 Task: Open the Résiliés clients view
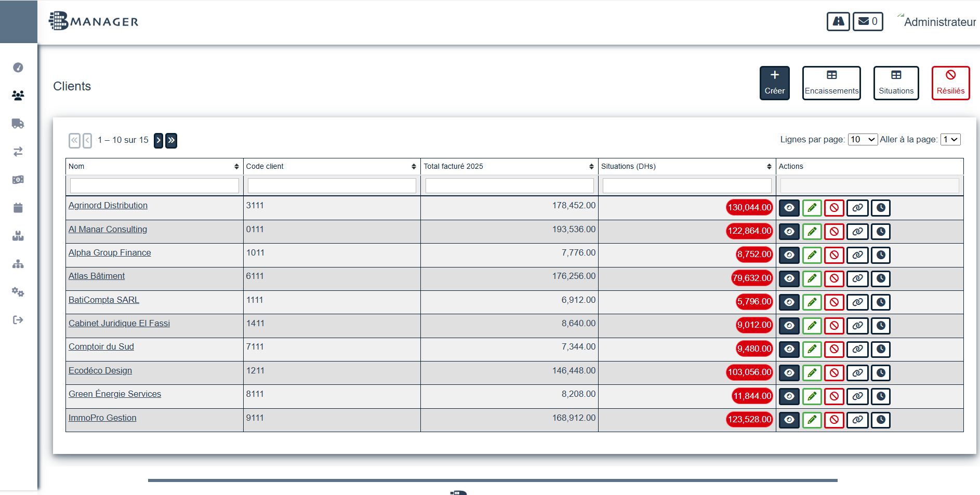(x=950, y=83)
